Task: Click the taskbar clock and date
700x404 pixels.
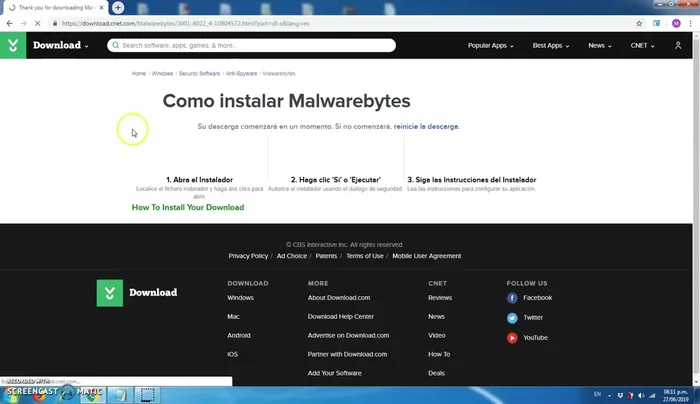Action: click(x=675, y=396)
